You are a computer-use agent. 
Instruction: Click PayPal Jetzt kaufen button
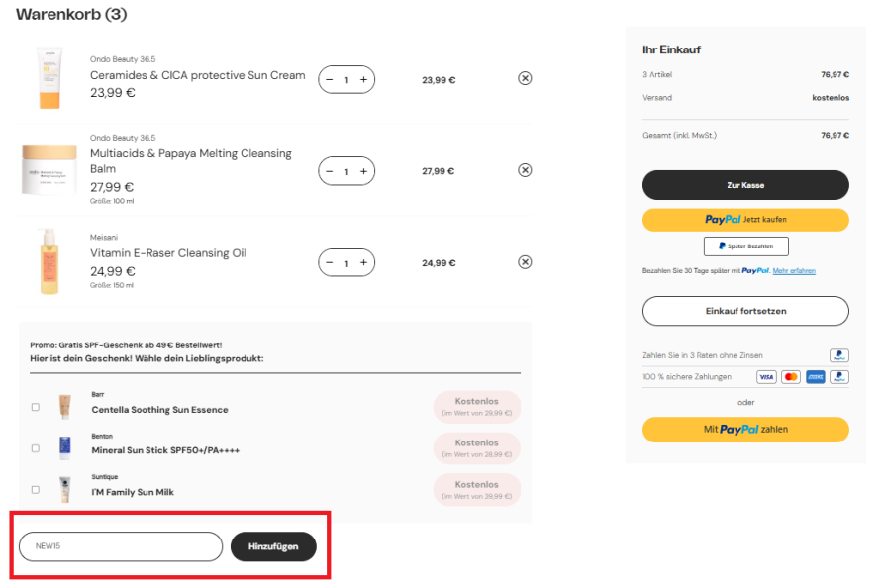pyautogui.click(x=745, y=220)
